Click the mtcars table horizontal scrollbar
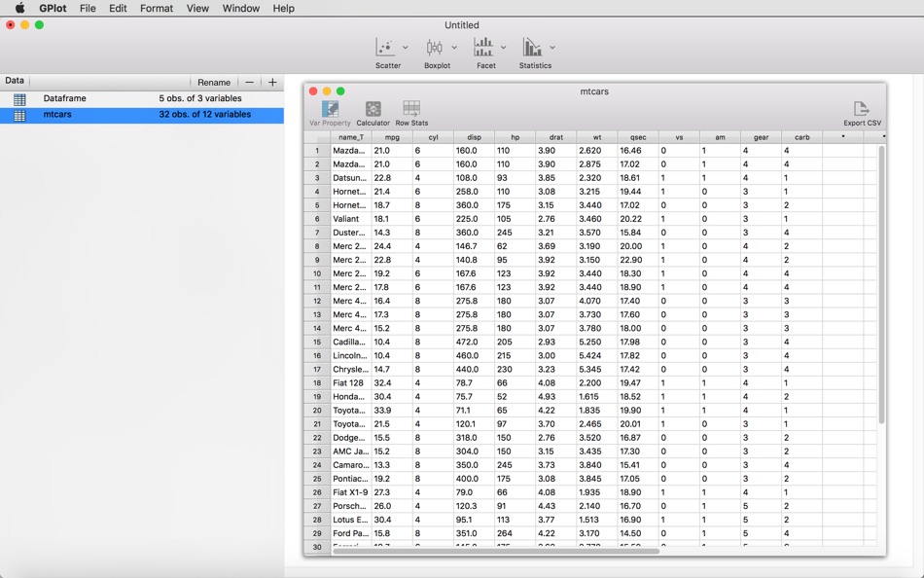924x578 pixels. [x=496, y=552]
